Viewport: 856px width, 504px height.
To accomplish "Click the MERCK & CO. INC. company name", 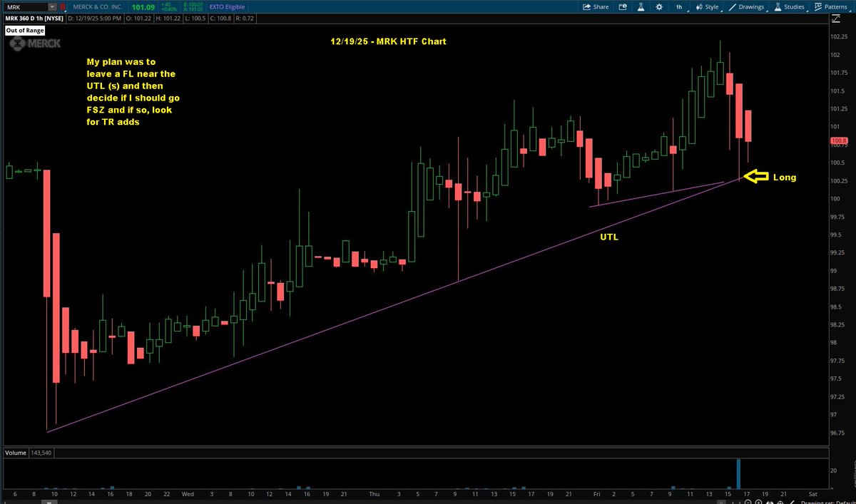I will [x=98, y=7].
